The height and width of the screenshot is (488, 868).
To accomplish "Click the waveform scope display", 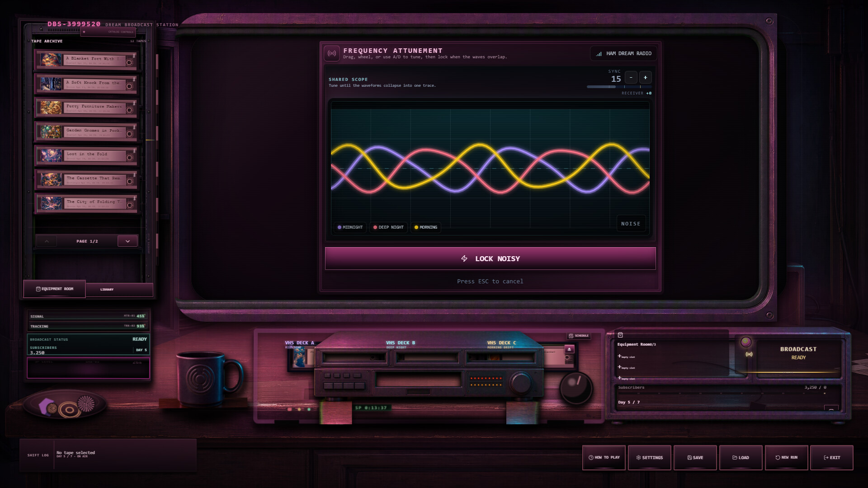I will (x=490, y=168).
